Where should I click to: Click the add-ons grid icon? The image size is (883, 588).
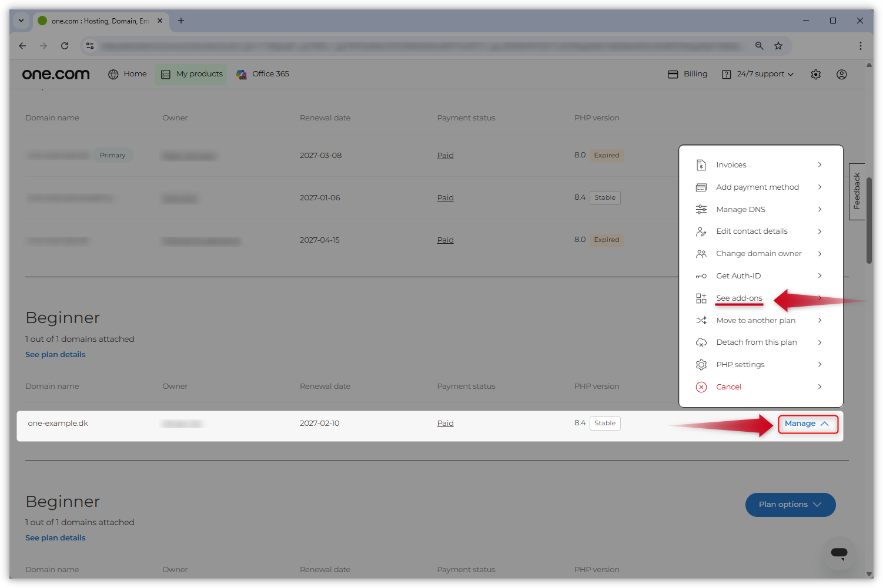[701, 298]
